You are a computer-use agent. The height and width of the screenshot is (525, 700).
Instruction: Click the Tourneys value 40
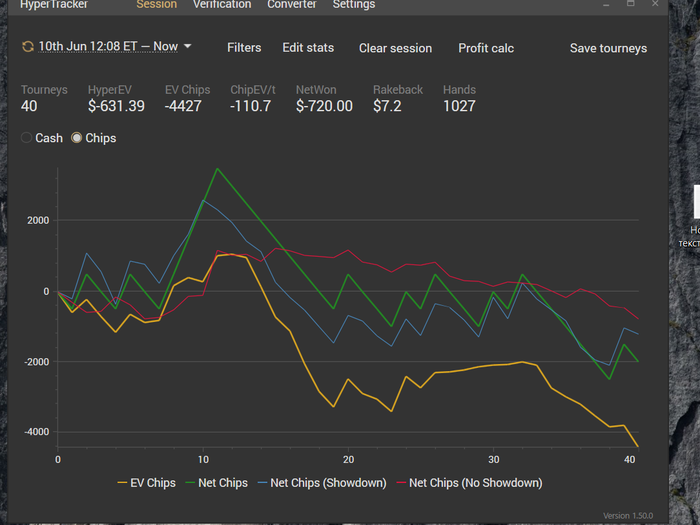29,106
